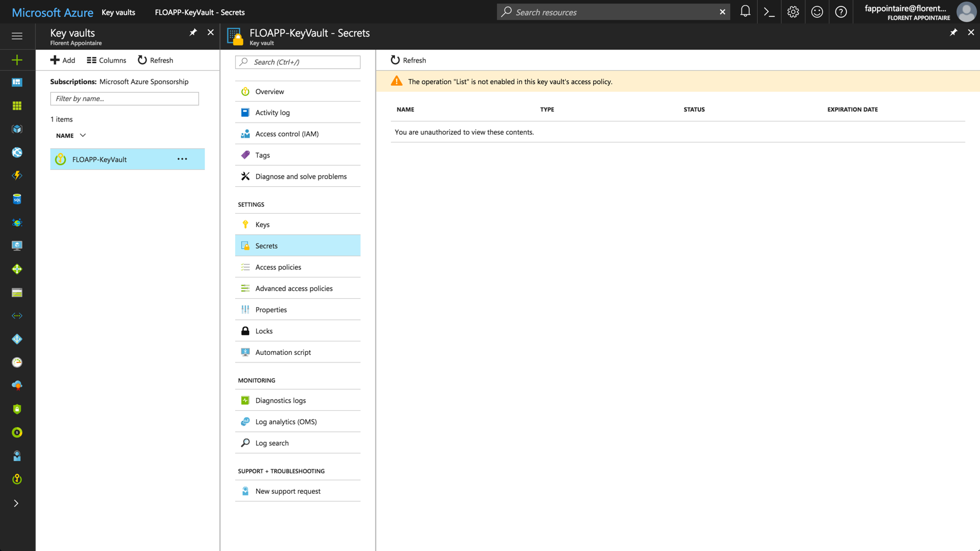Open Resource groups cube icon in sidebar
Screen dimensions: 980x551
coord(17,129)
